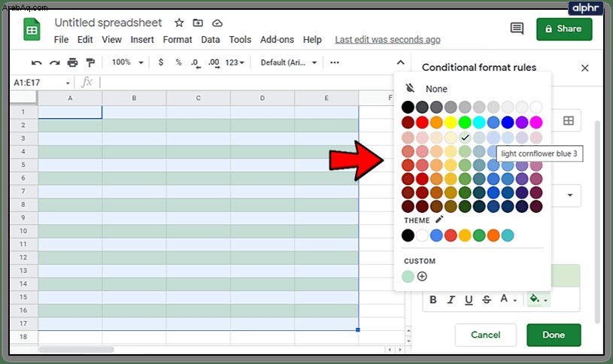The image size is (613, 364).
Task: Open Google Sheets home logo
Action: 32,30
